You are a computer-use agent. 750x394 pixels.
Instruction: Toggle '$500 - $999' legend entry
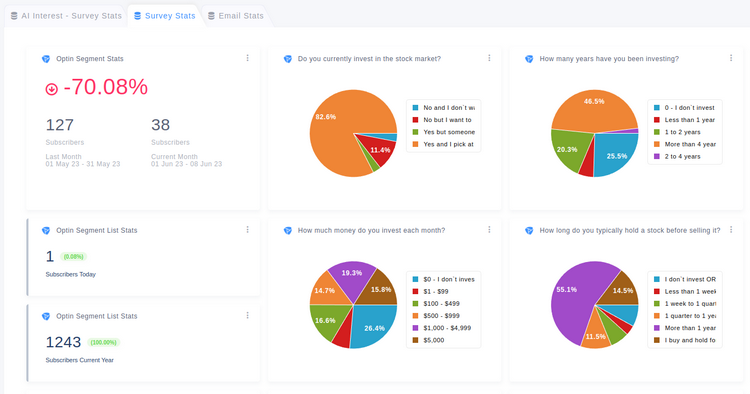436,316
